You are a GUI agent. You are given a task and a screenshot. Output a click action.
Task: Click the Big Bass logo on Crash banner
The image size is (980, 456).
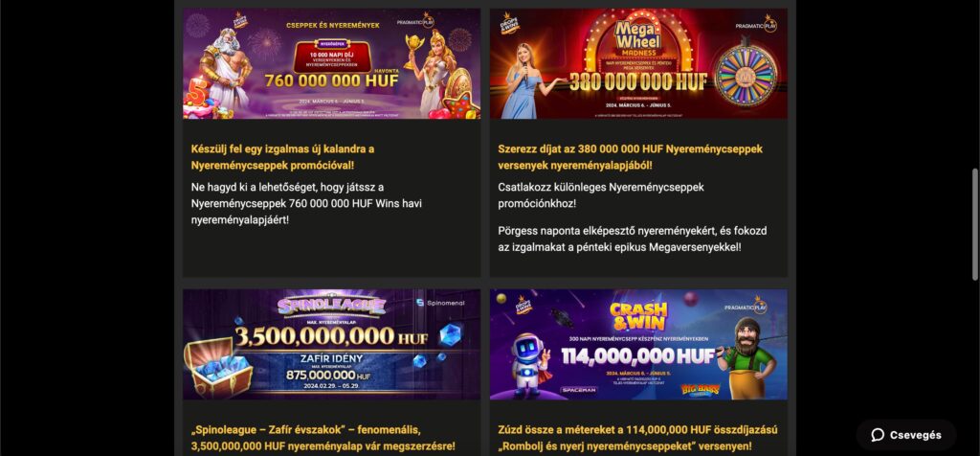coord(700,390)
